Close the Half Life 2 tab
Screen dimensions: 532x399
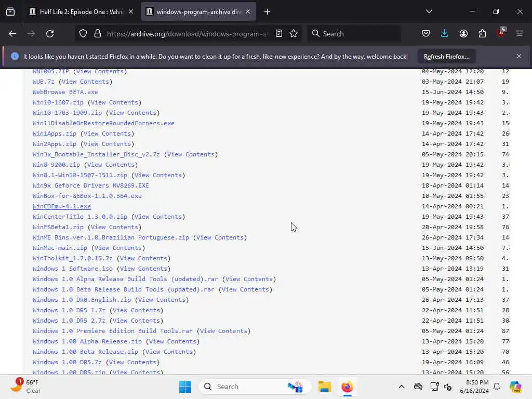(x=131, y=11)
